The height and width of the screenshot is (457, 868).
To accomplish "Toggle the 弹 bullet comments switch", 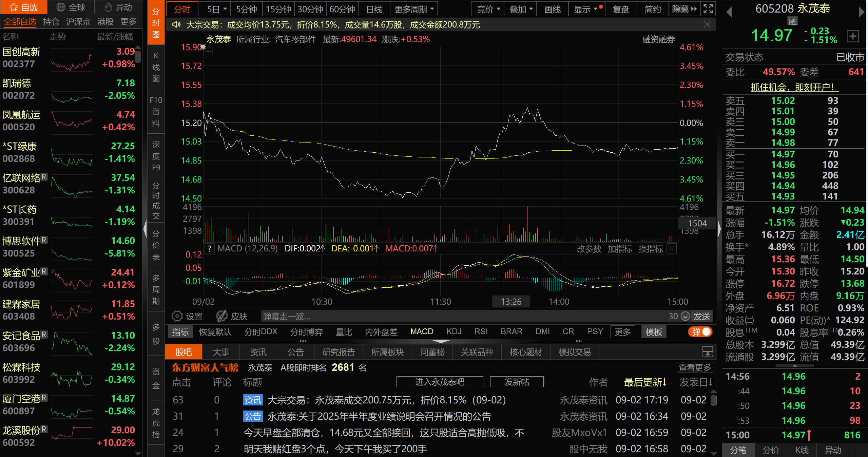I will point(700,332).
